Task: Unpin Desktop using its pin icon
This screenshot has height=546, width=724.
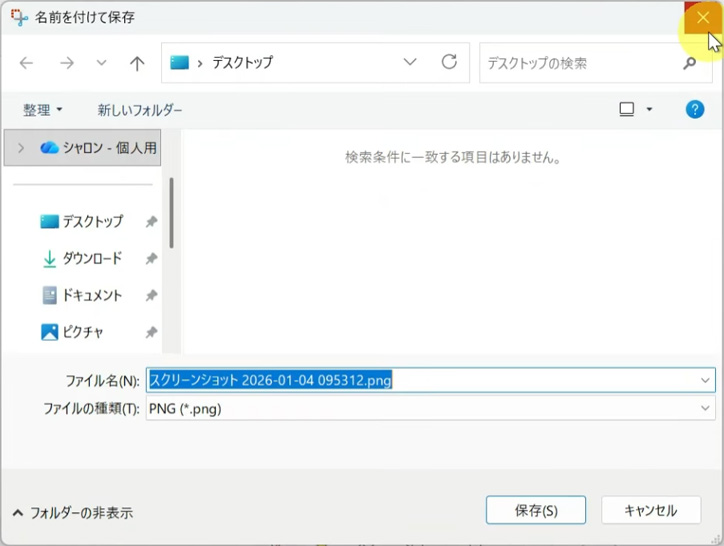Action: [x=151, y=221]
